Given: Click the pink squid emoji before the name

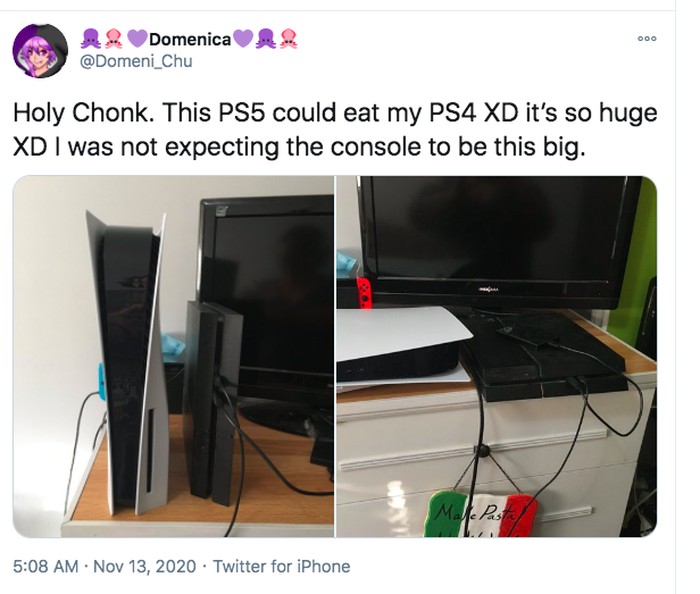Looking at the screenshot, I should (x=114, y=39).
